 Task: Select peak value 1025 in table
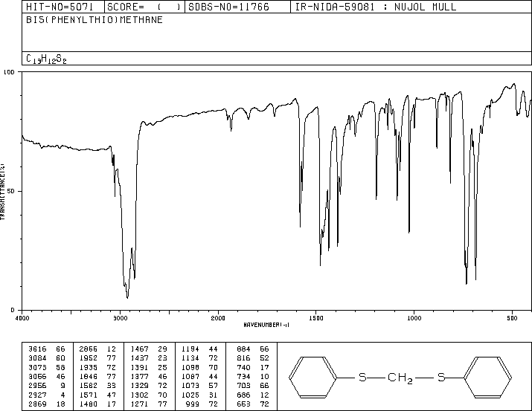tap(190, 395)
